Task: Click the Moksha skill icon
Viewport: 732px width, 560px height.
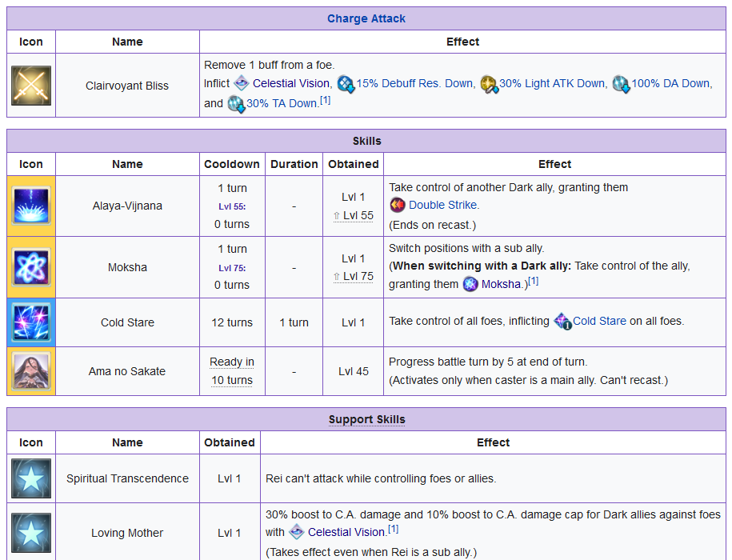Action: point(31,267)
